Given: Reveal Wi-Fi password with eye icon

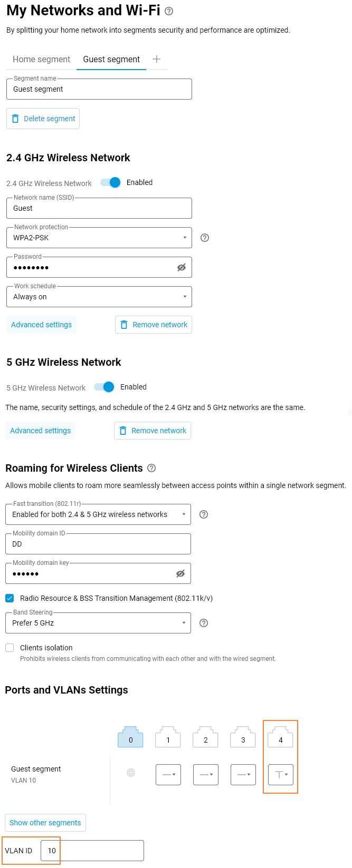Looking at the screenshot, I should click(x=182, y=268).
